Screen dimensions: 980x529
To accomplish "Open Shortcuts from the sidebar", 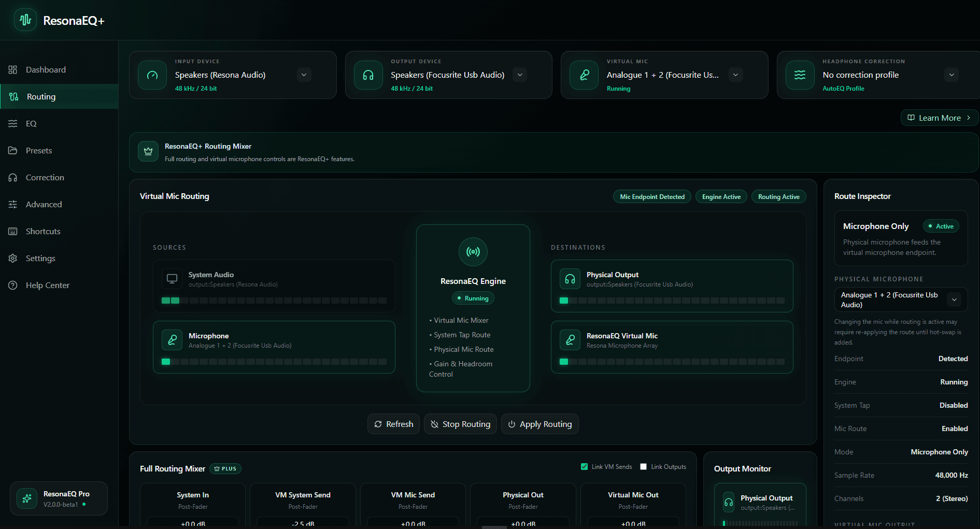I will (59, 231).
